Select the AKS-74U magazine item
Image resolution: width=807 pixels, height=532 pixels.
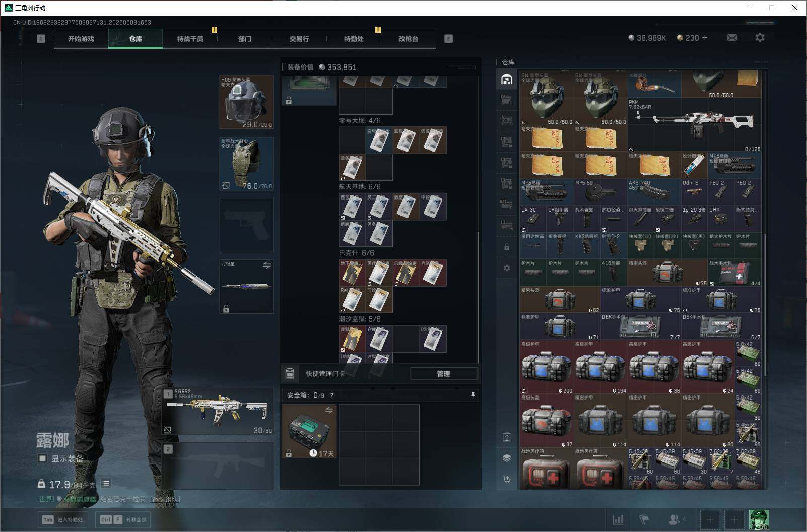click(x=654, y=191)
